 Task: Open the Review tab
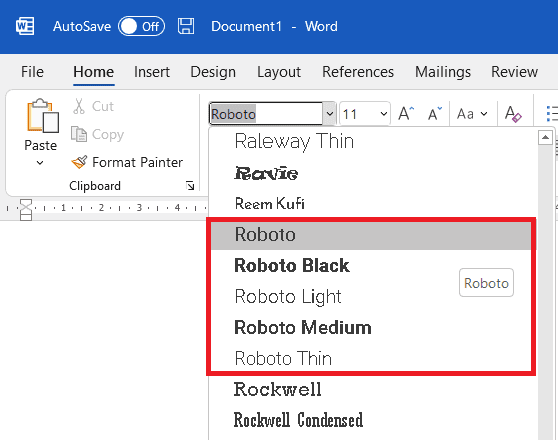tap(514, 72)
